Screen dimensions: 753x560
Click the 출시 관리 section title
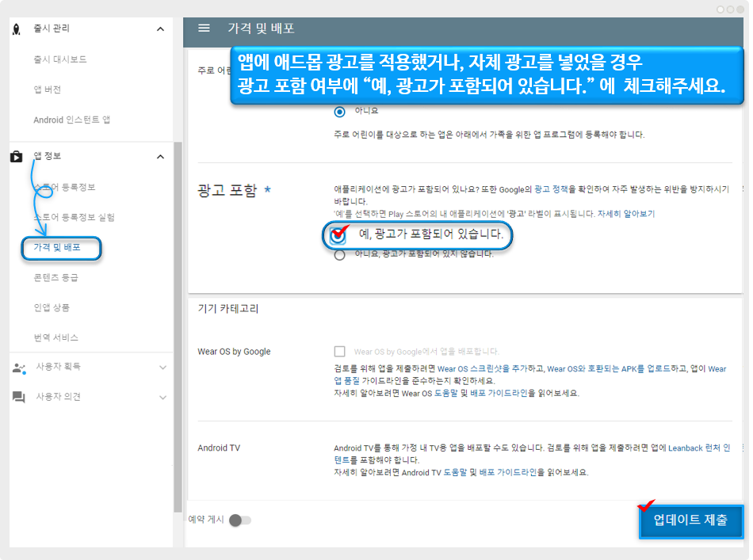point(52,29)
